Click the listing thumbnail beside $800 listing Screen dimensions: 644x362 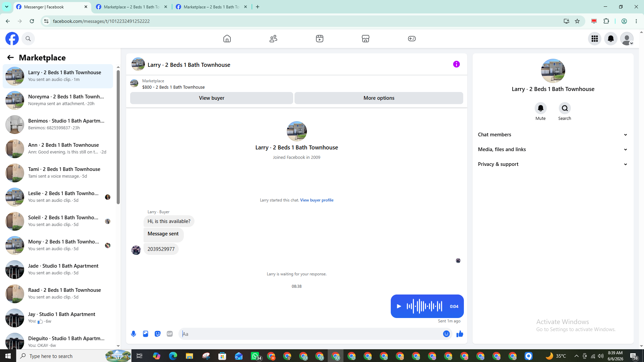tap(134, 83)
